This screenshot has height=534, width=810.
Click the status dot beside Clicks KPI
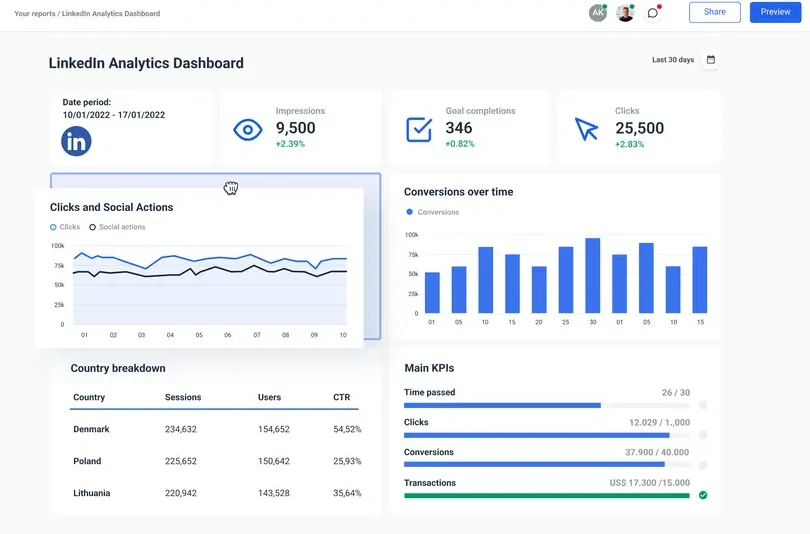coord(703,435)
